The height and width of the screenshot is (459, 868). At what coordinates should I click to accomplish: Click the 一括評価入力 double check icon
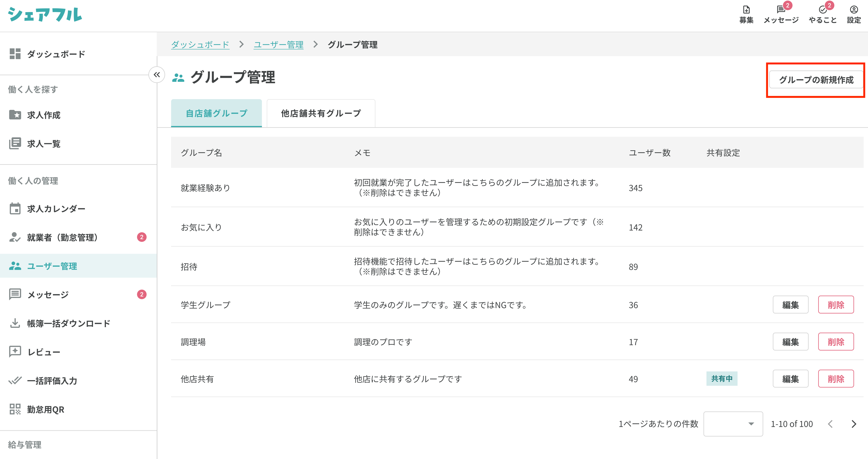coord(15,380)
